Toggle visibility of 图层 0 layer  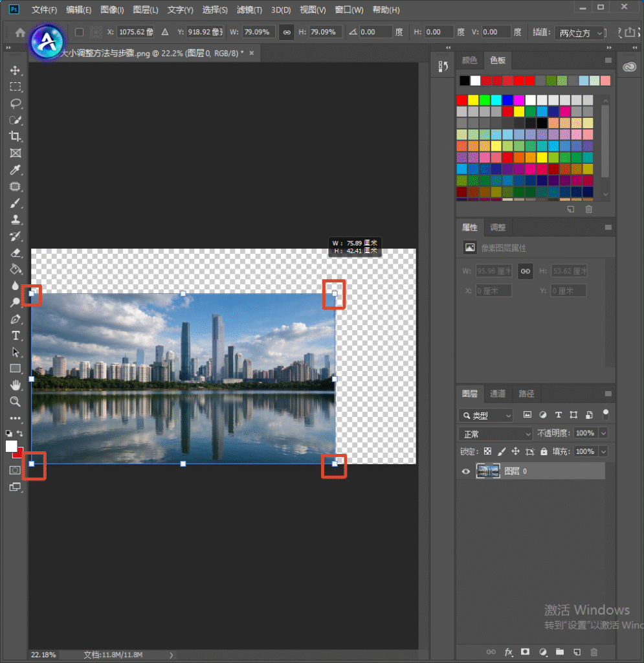(x=465, y=471)
